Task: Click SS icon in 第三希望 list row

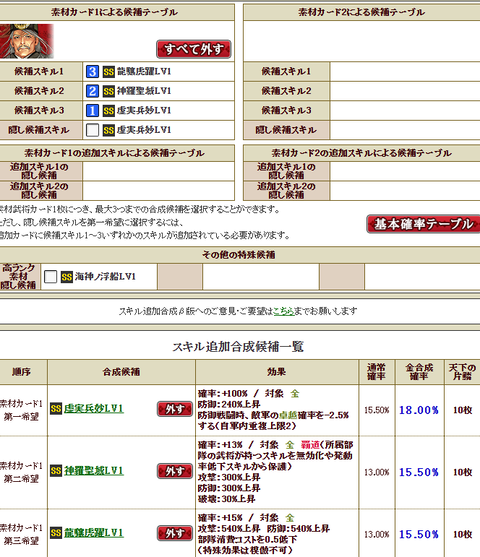Action: tap(56, 533)
